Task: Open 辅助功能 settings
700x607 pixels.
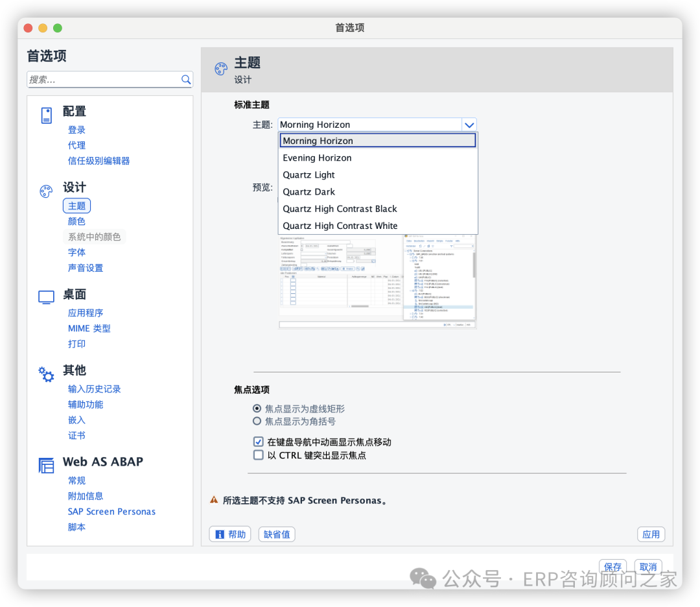Action: pos(86,404)
